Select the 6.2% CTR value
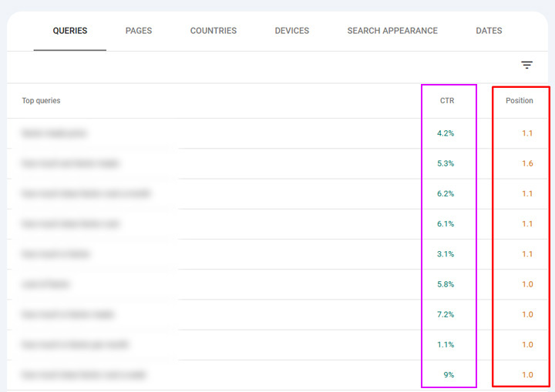This screenshot has width=555, height=392. click(x=446, y=193)
